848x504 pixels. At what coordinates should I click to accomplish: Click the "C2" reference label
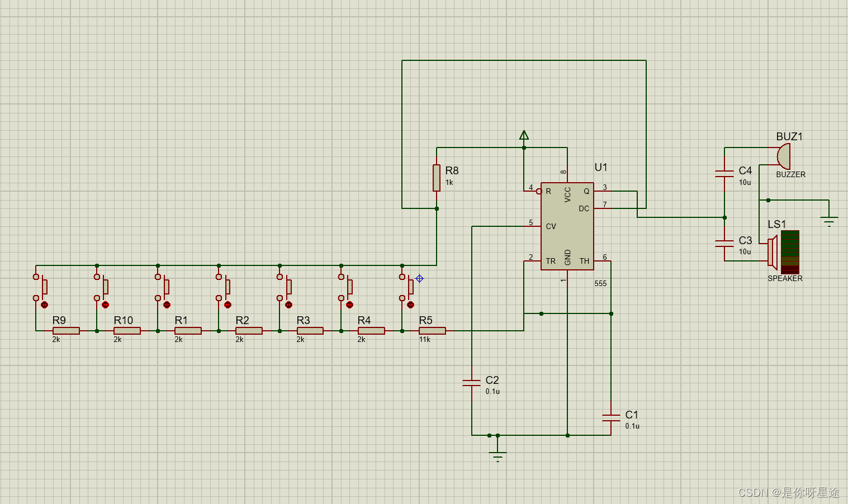pyautogui.click(x=492, y=380)
